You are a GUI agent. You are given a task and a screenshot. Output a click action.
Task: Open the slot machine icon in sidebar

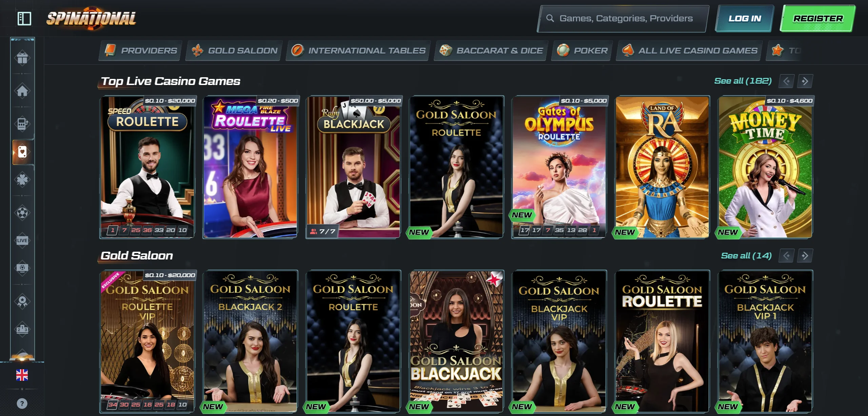pyautogui.click(x=22, y=124)
